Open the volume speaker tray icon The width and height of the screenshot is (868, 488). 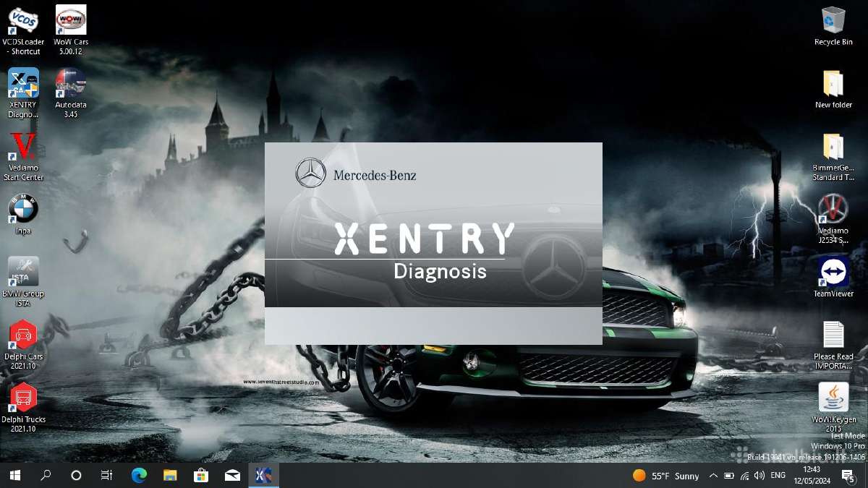pyautogui.click(x=759, y=476)
